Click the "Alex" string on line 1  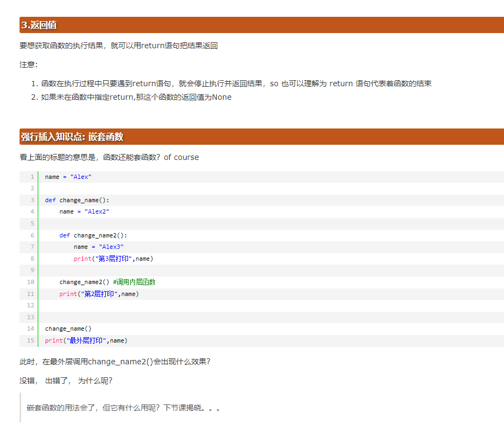81,177
